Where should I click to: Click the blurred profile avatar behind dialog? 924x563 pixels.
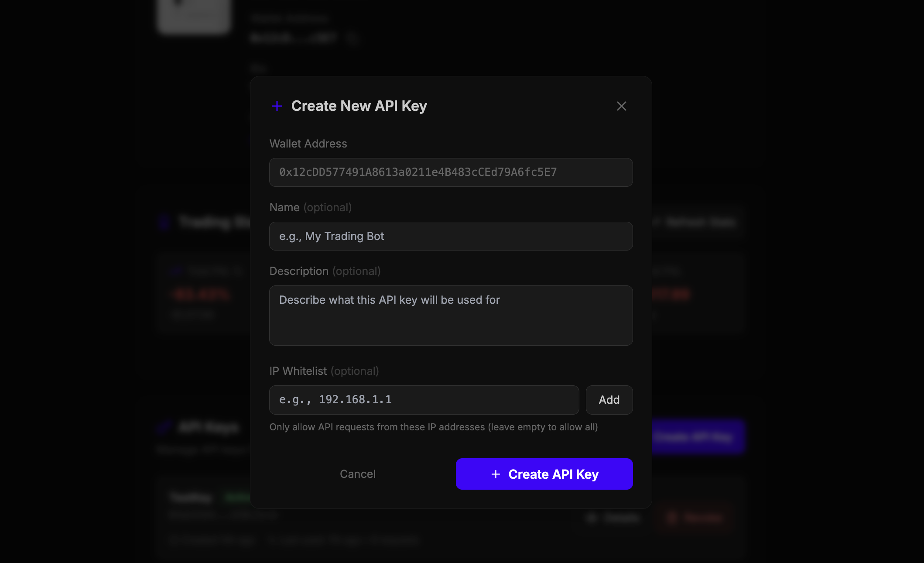194,15
